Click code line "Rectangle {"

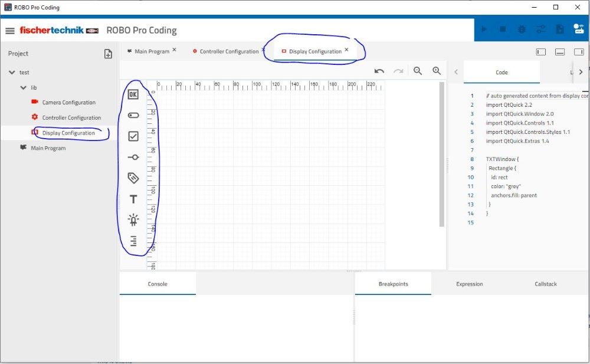click(502, 168)
